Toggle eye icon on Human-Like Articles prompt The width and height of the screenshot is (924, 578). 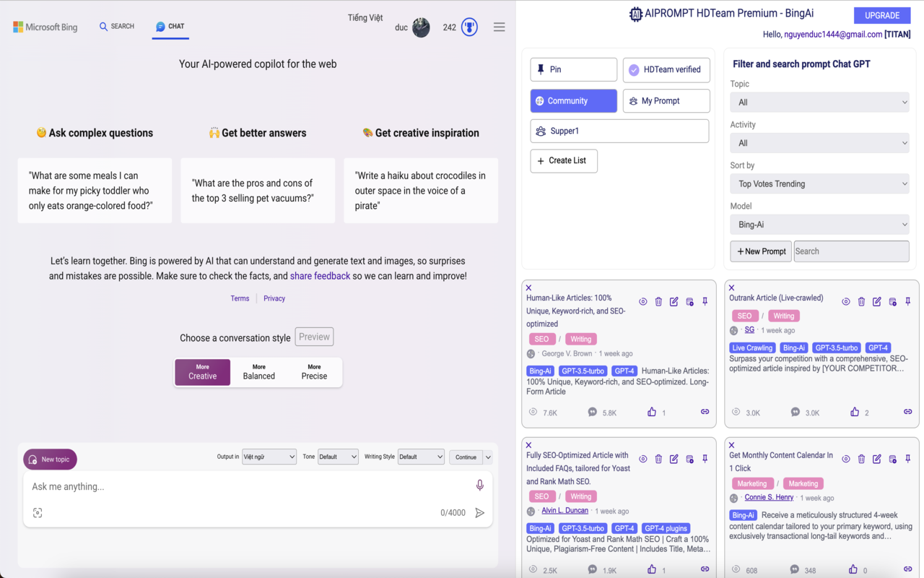[642, 301]
